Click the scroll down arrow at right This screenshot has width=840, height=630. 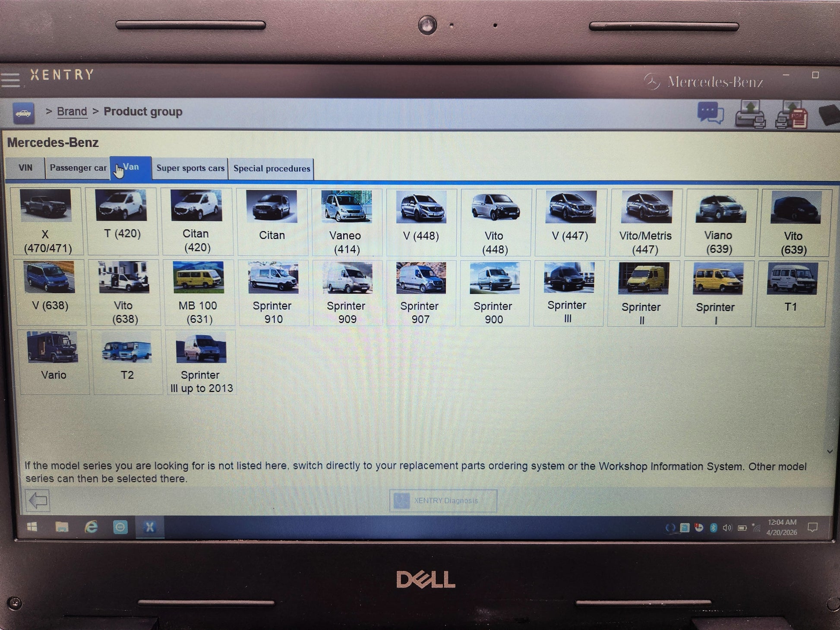click(830, 451)
